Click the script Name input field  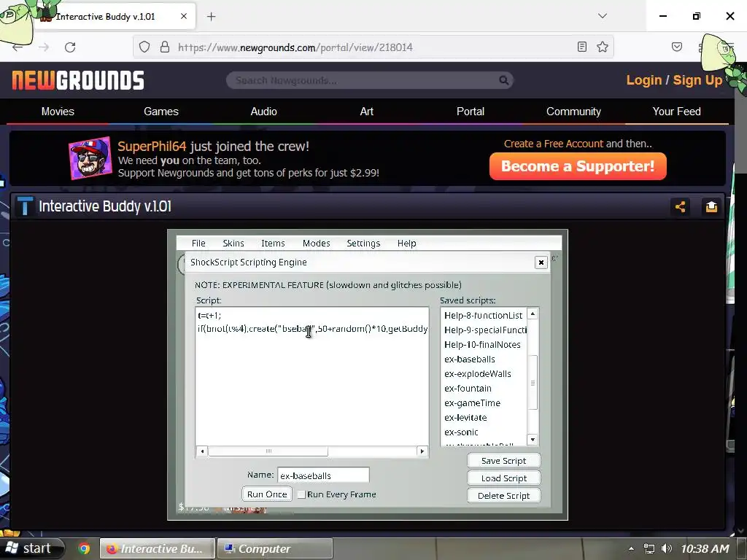[323, 475]
